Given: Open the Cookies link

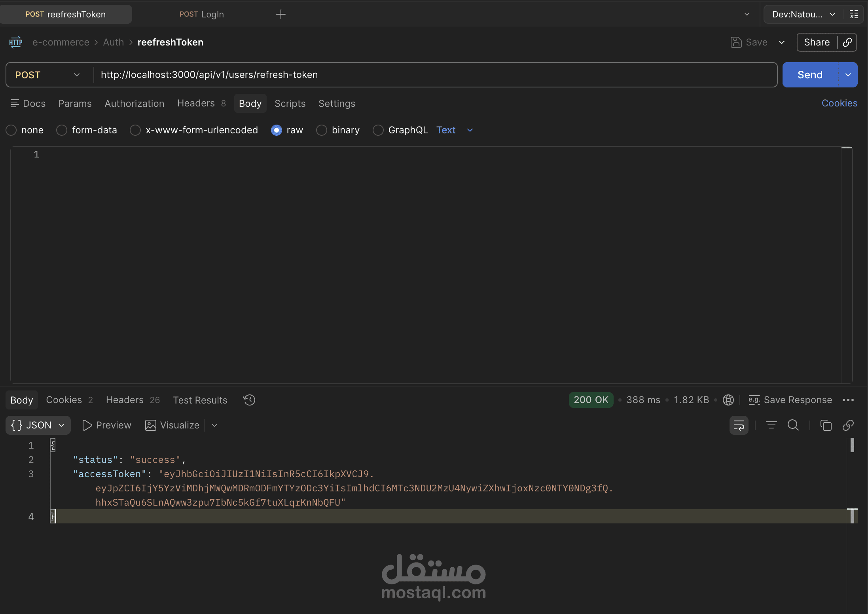Looking at the screenshot, I should point(839,103).
